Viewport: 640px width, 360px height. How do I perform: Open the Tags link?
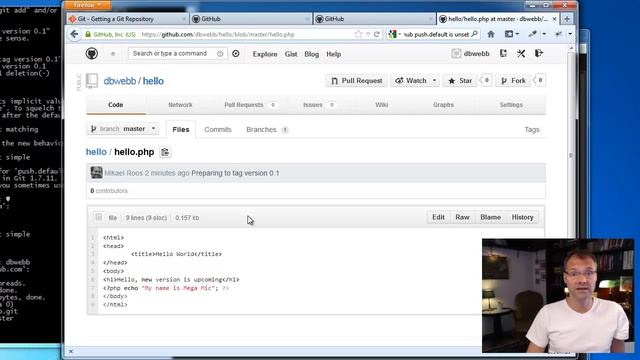(532, 129)
